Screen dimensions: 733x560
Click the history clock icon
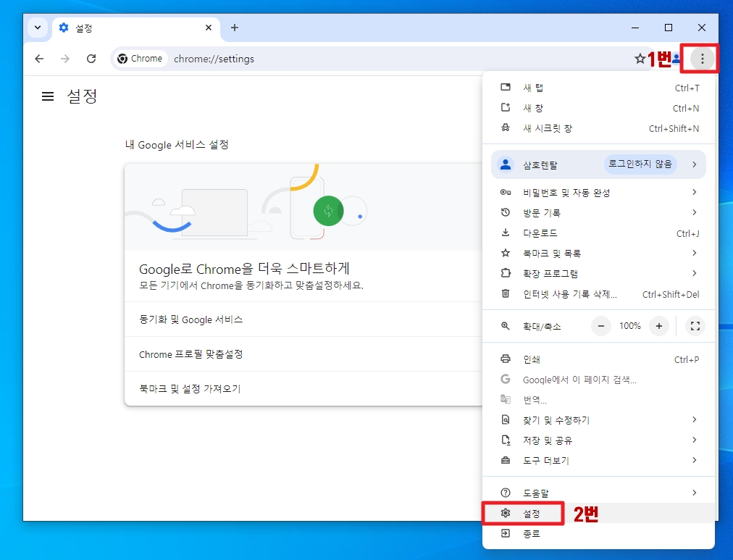coord(506,212)
